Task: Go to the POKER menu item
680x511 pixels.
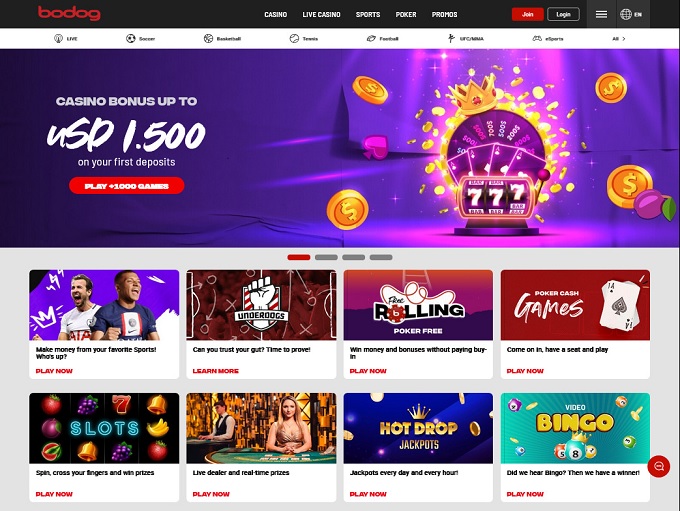Action: (x=406, y=14)
